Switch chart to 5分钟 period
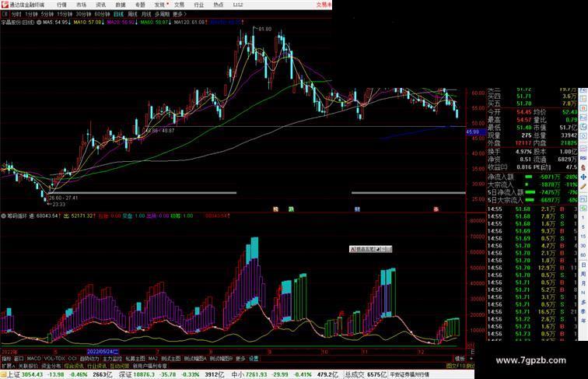Image resolution: width=588 pixels, height=379 pixels. point(47,14)
